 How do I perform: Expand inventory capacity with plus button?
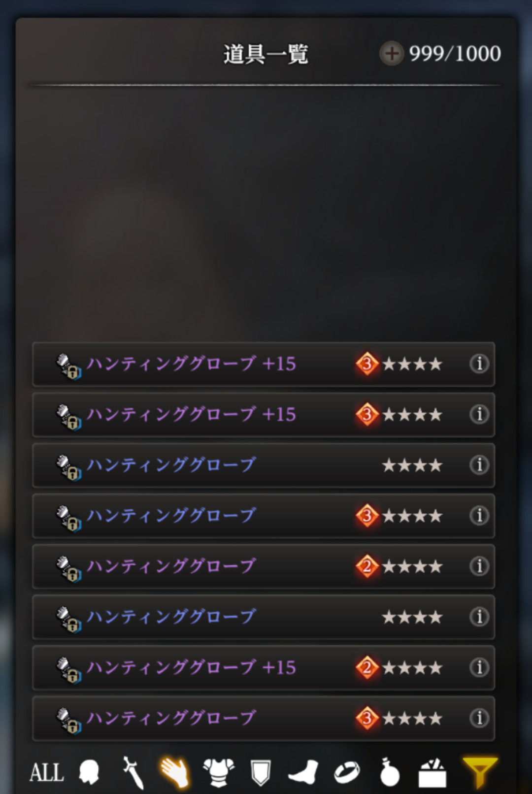tap(392, 53)
